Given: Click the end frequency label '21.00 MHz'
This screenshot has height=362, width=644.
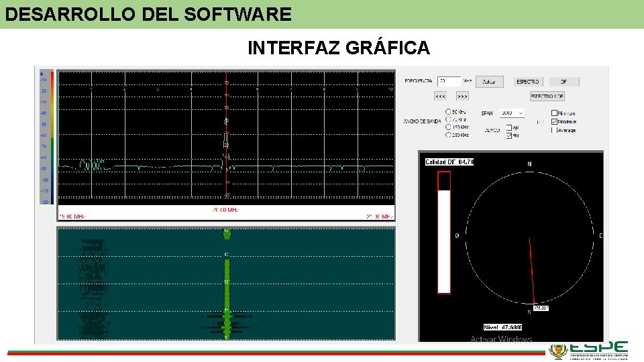Looking at the screenshot, I should coord(380,217).
